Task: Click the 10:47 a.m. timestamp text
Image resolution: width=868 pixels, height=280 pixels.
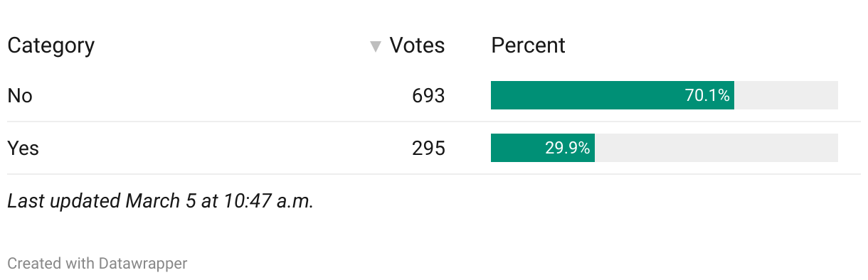Action: point(268,201)
